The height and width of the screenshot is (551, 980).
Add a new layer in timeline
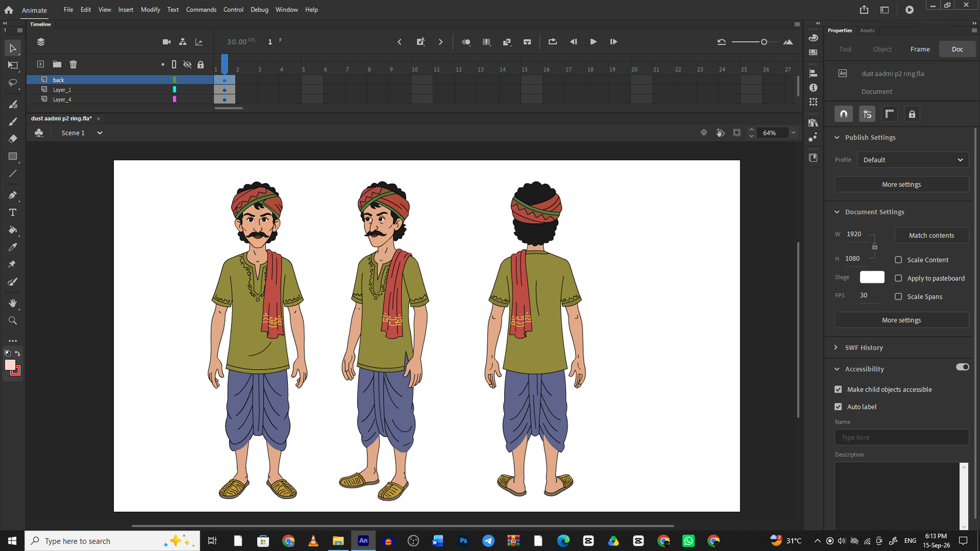click(40, 64)
